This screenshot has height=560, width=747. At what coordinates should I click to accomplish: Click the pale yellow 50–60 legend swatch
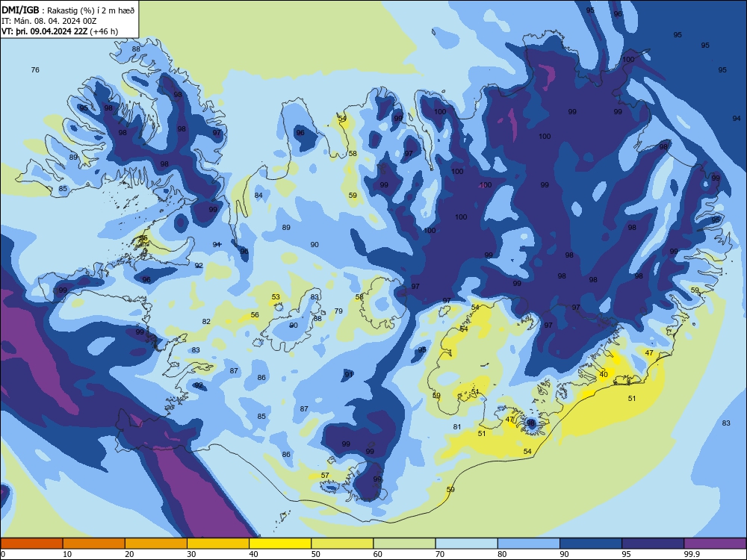coord(342,544)
